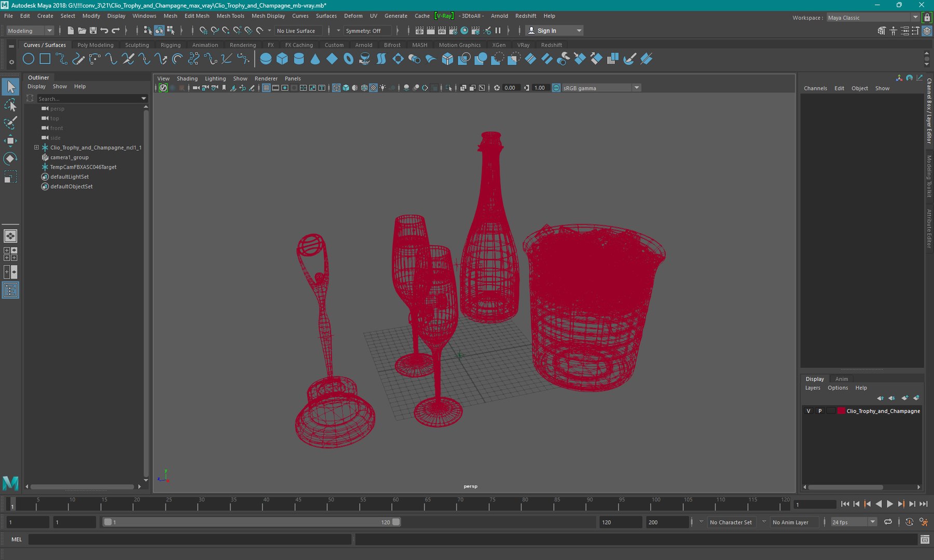Create a NURBS Cylinder from shelf

299,59
